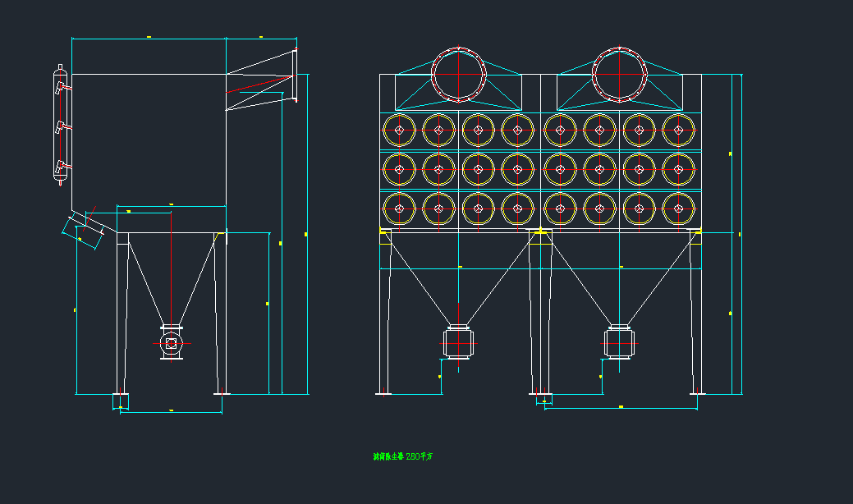Select right rotary discharge valve in front view
This screenshot has width=853, height=504.
pos(619,341)
